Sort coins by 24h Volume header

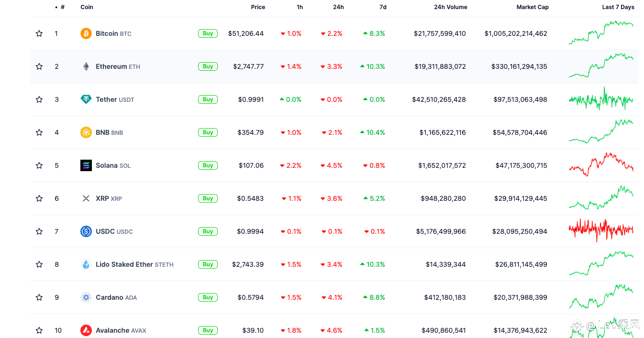[450, 7]
